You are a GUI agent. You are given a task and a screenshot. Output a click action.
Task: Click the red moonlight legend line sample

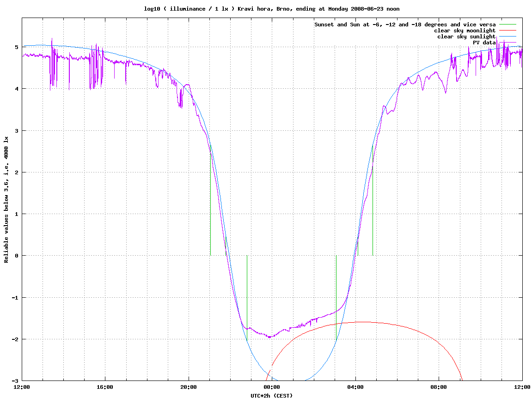[508, 31]
